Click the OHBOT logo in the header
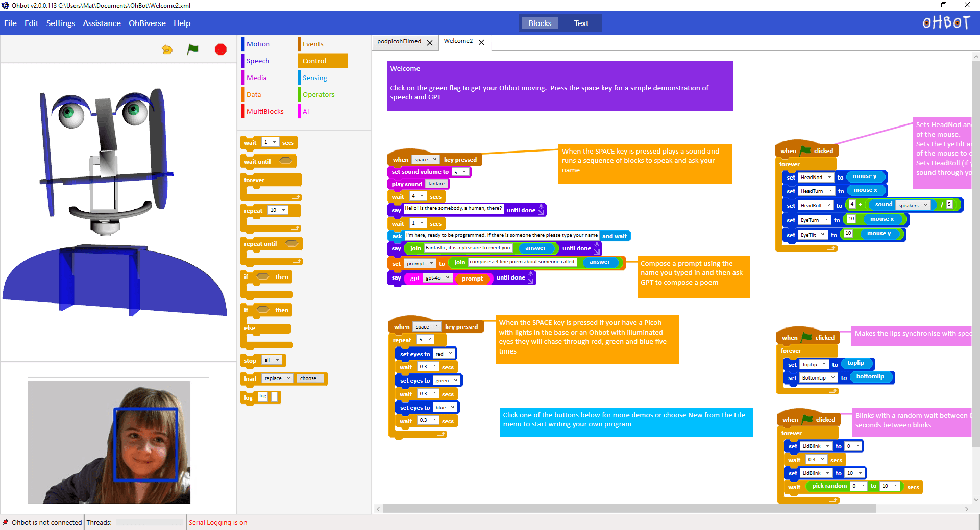This screenshot has width=980, height=530. tap(946, 23)
